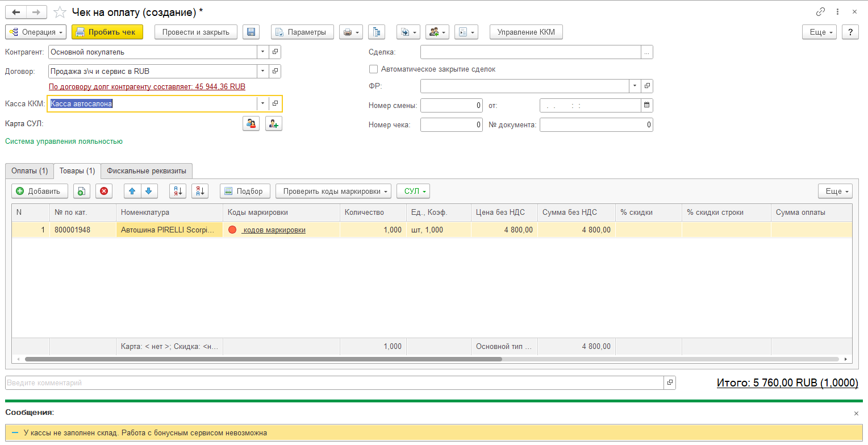Image resolution: width=868 pixels, height=445 pixels.
Task: Add form to favorites via star icon
Action: 60,12
